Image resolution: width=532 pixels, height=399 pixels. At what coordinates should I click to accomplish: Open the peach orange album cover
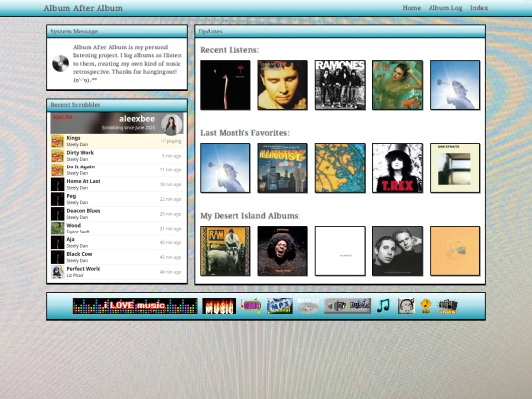pos(454,251)
